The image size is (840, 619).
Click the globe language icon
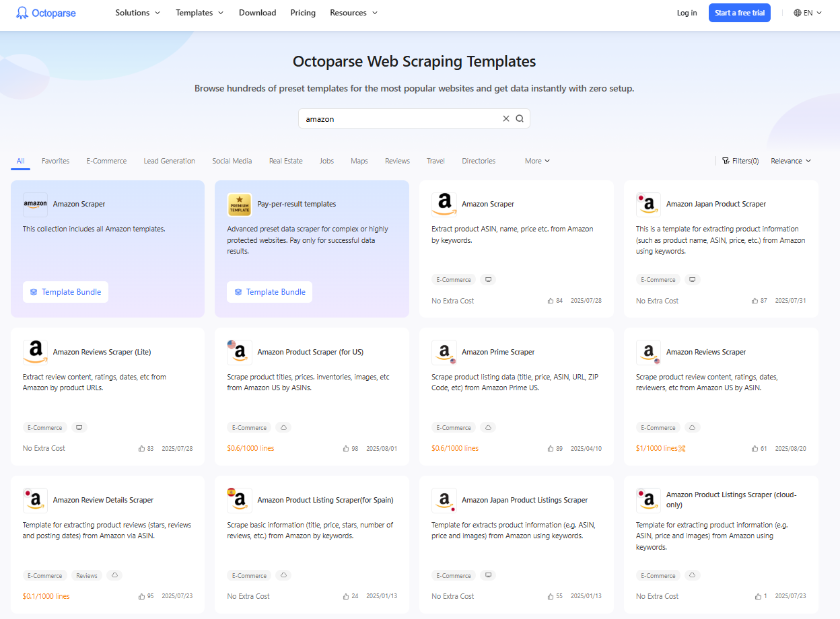[798, 13]
